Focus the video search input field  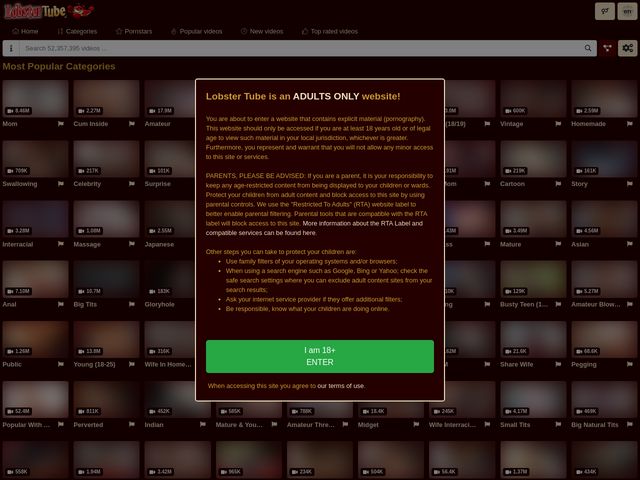[300, 48]
